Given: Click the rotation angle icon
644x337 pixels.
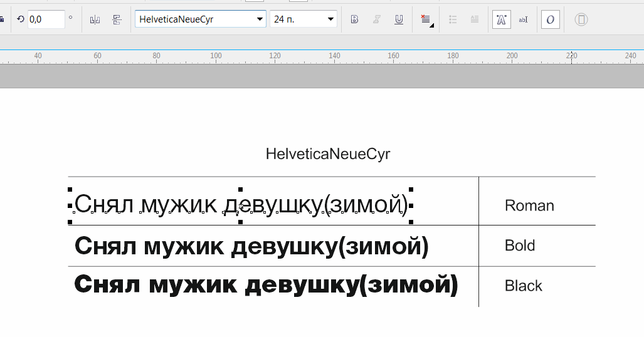Looking at the screenshot, I should pos(20,19).
